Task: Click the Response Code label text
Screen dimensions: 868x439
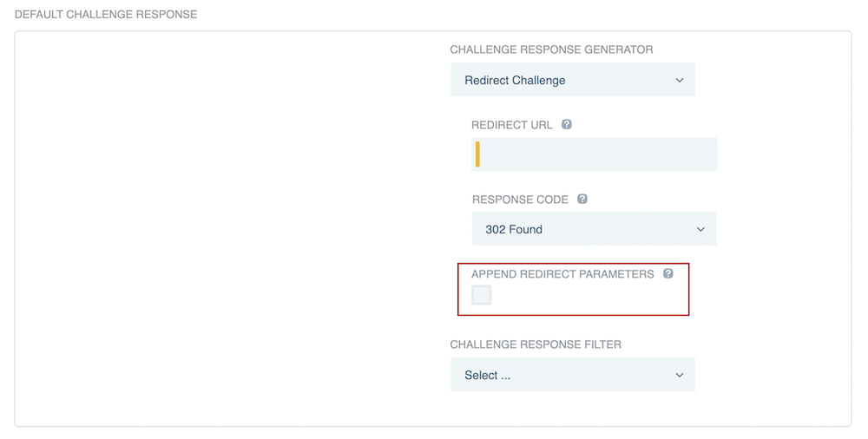Action: pyautogui.click(x=520, y=200)
